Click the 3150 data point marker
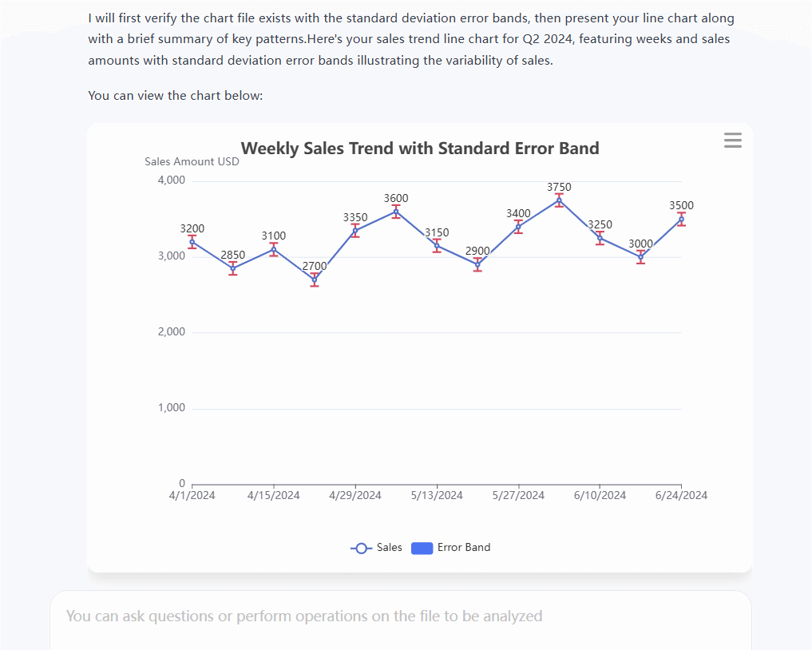 point(437,246)
